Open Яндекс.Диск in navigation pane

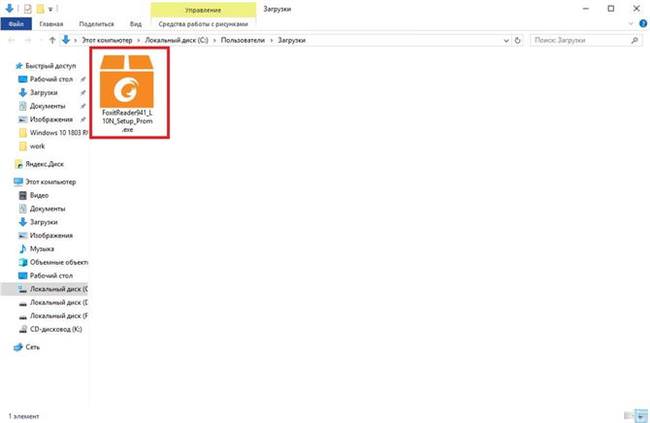pyautogui.click(x=44, y=164)
